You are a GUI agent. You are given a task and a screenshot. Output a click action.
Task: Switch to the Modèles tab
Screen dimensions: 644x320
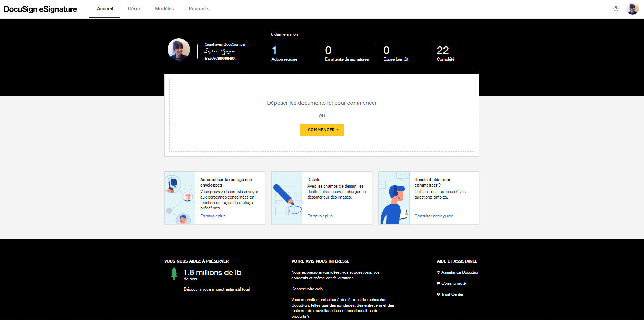point(165,9)
